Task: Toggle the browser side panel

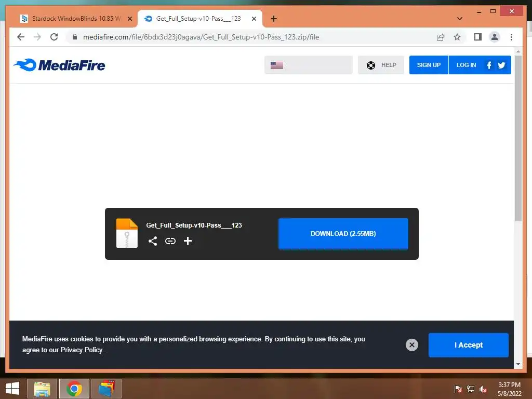Action: pos(478,37)
